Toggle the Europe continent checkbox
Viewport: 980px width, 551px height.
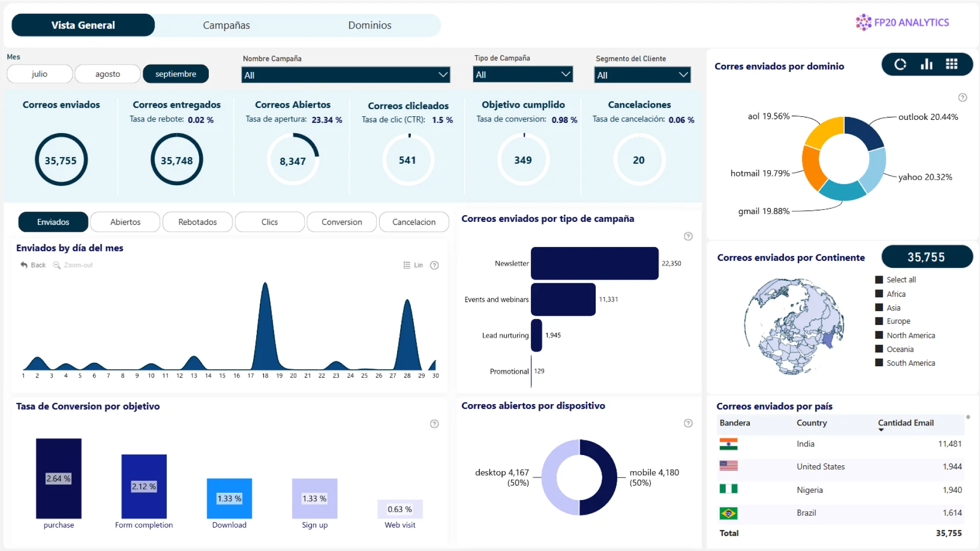[x=879, y=321]
